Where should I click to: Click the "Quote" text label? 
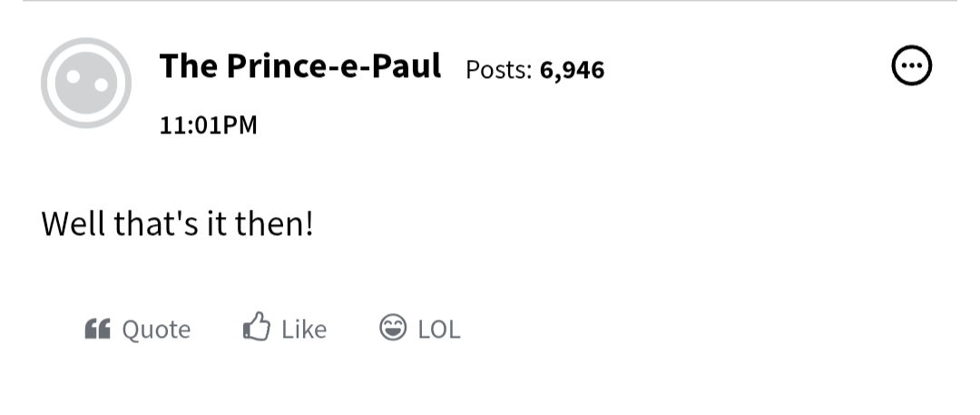156,330
